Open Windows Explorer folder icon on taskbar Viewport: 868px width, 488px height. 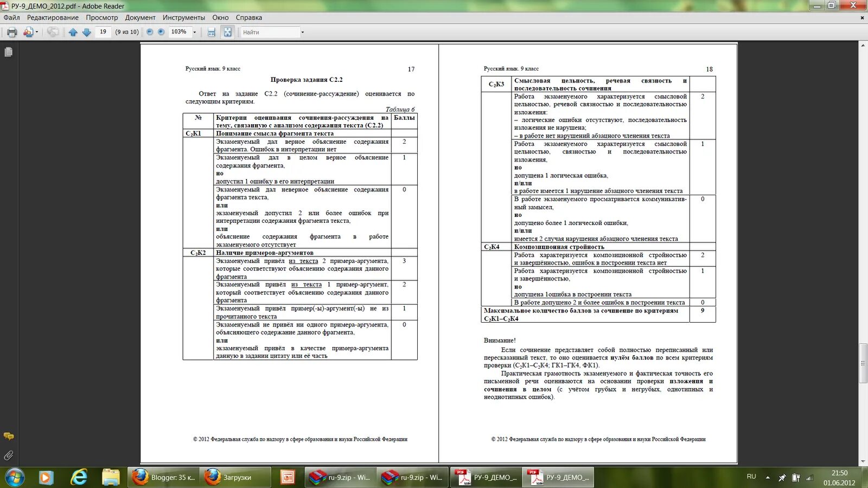[111, 478]
